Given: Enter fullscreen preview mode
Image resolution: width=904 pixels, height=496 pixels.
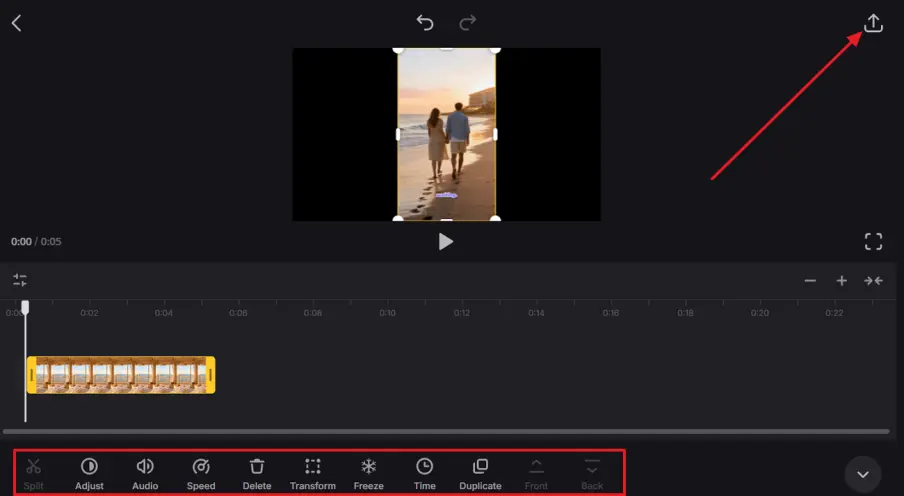Looking at the screenshot, I should pyautogui.click(x=873, y=242).
